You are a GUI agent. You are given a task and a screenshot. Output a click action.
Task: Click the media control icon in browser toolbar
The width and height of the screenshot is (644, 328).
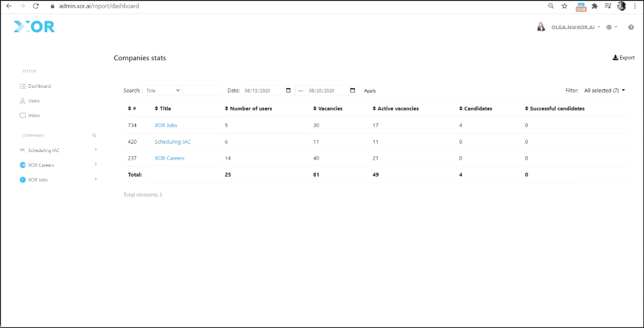pyautogui.click(x=608, y=6)
